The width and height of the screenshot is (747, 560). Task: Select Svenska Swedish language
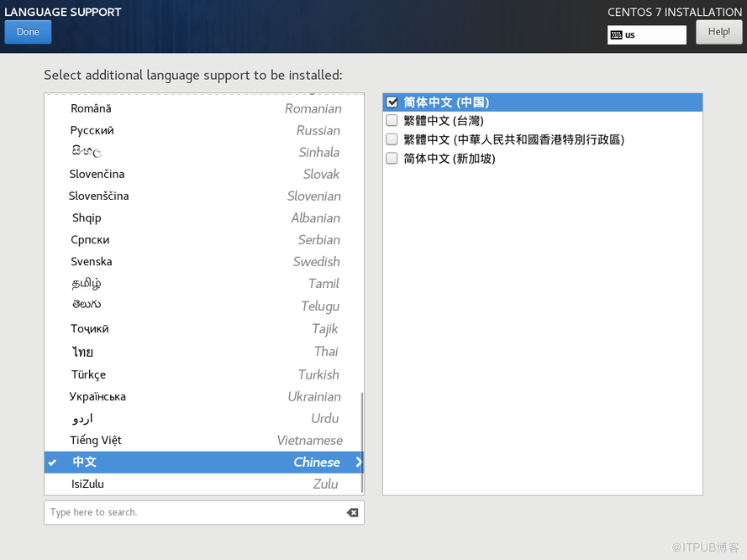coord(204,262)
